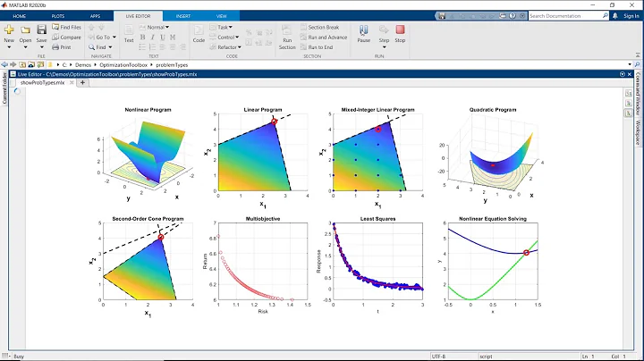Switch to the VIEW tab

pyautogui.click(x=222, y=16)
